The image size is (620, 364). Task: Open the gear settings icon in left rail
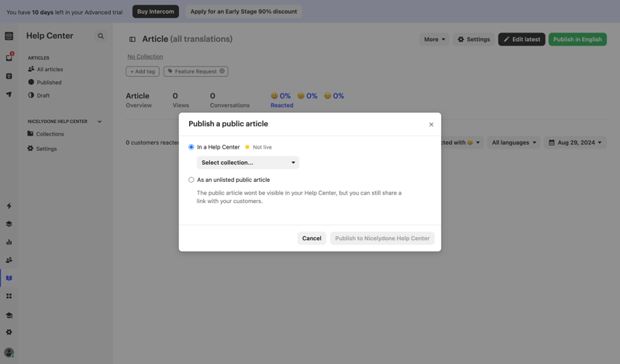(9, 332)
